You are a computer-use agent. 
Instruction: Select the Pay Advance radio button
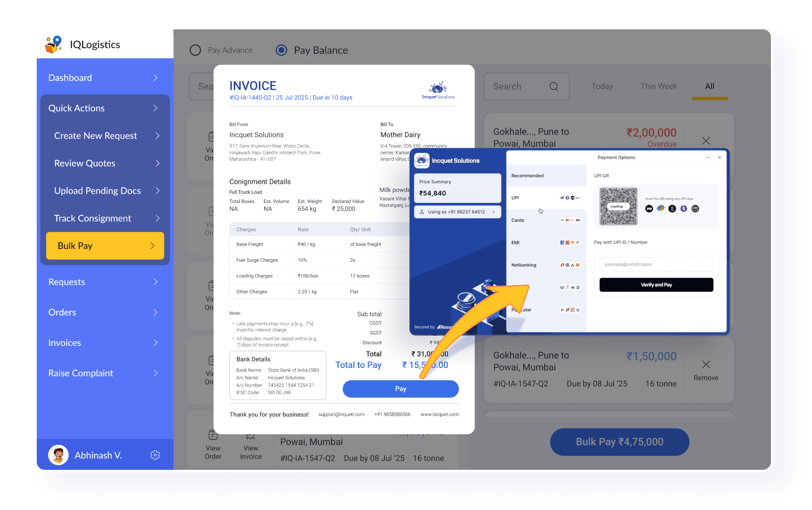(195, 50)
